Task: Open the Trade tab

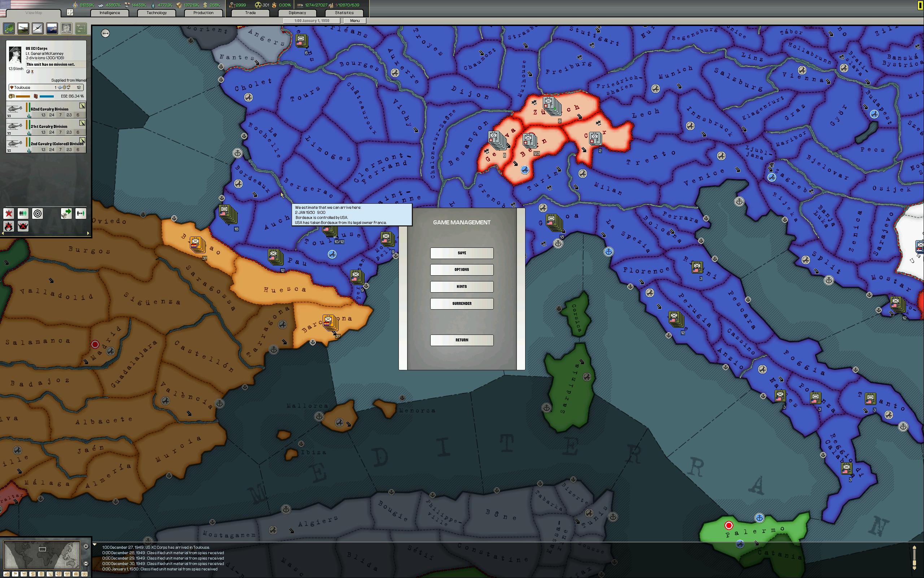Action: [x=250, y=13]
